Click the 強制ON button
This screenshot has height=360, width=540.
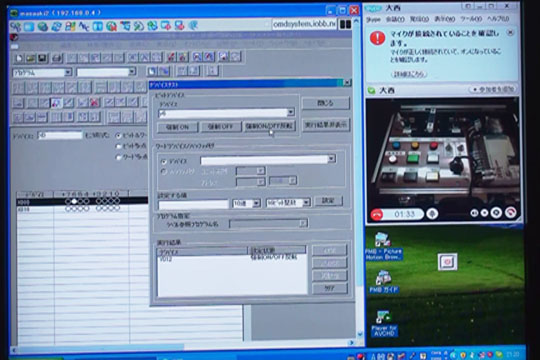[x=178, y=127]
